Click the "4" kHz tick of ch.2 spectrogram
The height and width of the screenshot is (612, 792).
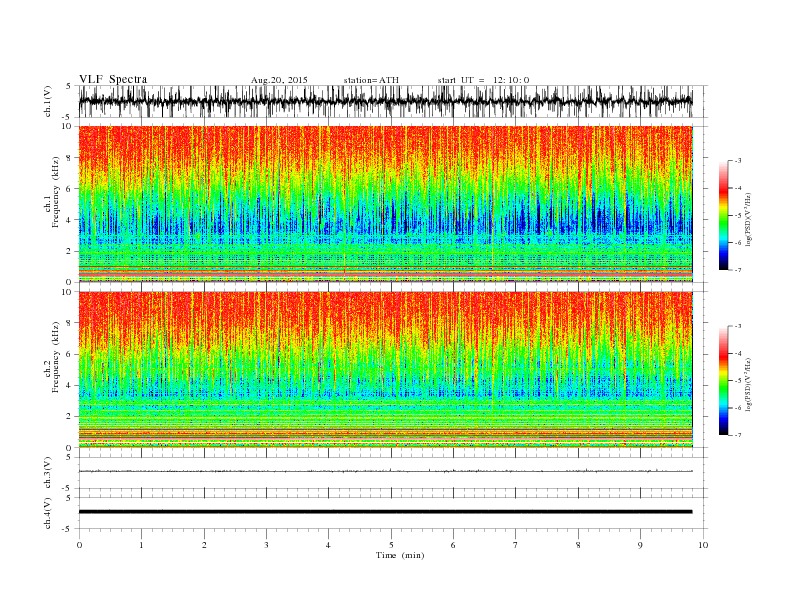[70, 386]
